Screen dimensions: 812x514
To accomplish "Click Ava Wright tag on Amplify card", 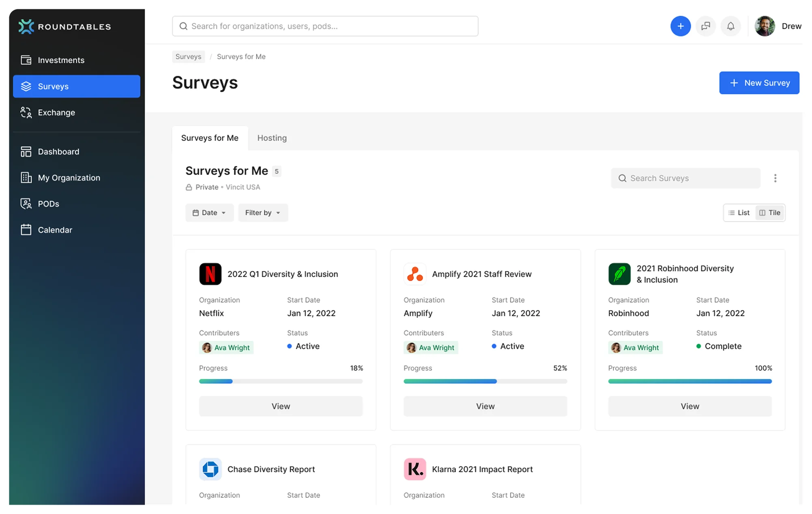I will coord(431,347).
